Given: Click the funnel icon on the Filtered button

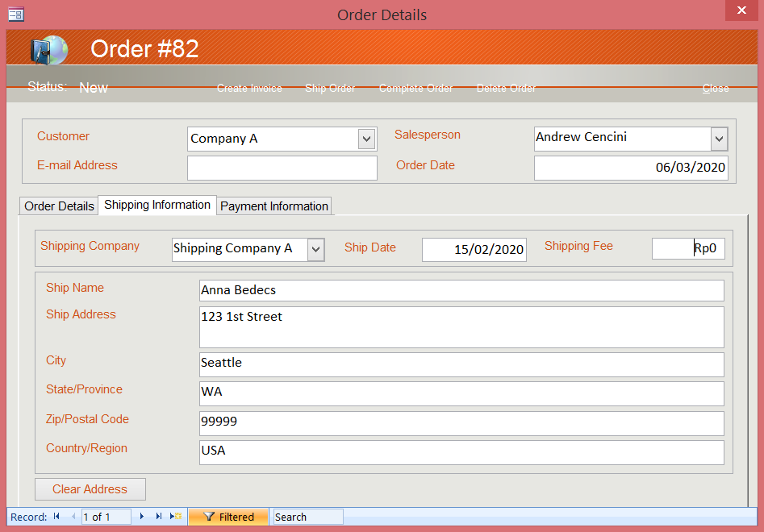Looking at the screenshot, I should pyautogui.click(x=208, y=517).
